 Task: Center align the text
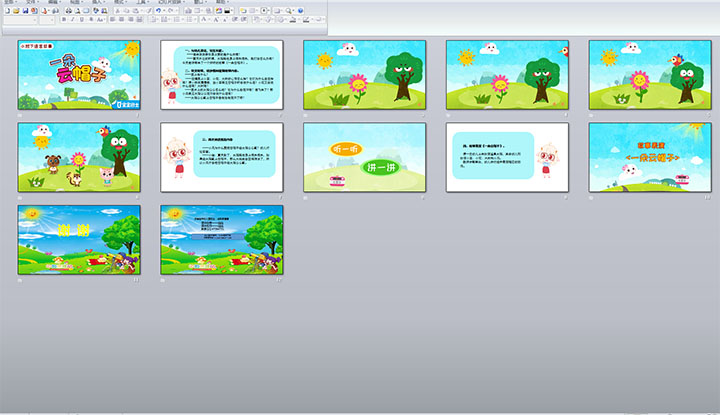click(121, 20)
